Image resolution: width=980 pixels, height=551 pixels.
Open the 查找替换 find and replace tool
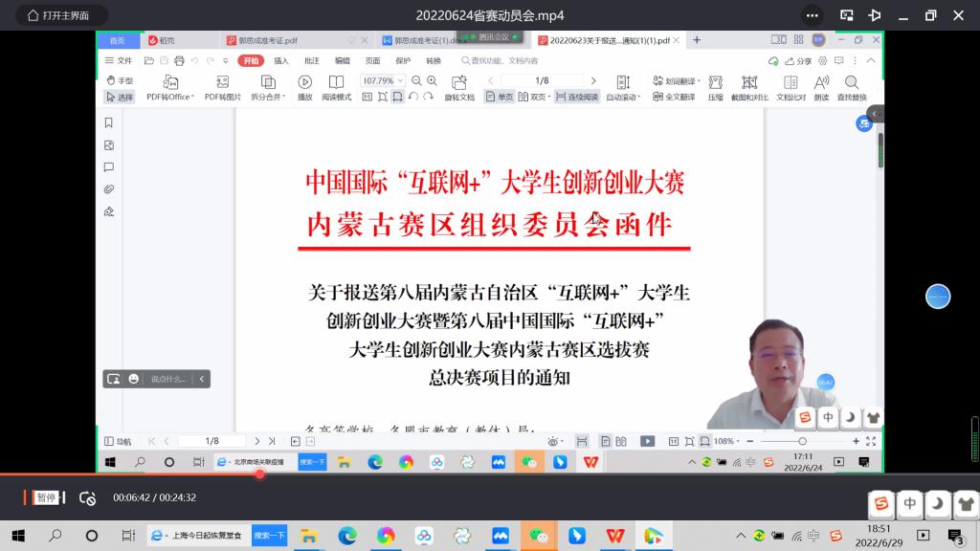pyautogui.click(x=851, y=82)
